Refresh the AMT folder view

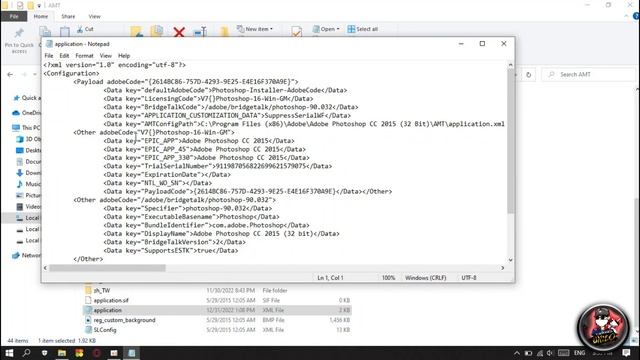pyautogui.click(x=529, y=75)
